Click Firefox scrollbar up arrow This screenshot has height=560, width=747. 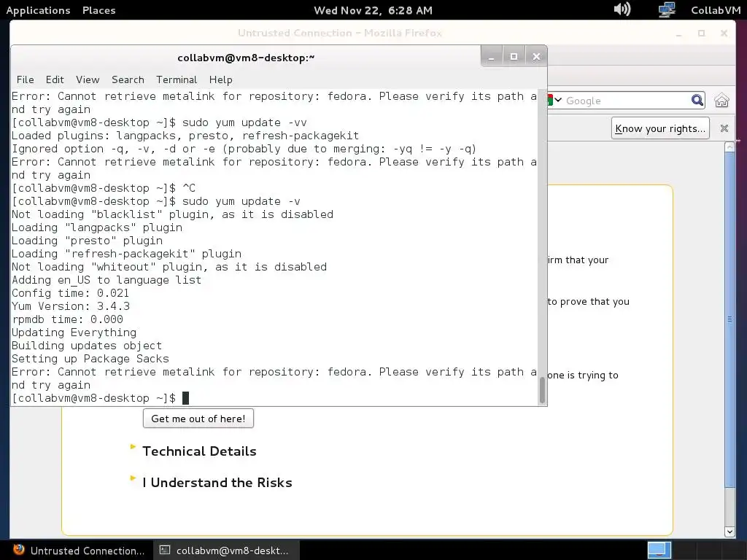pyautogui.click(x=729, y=147)
